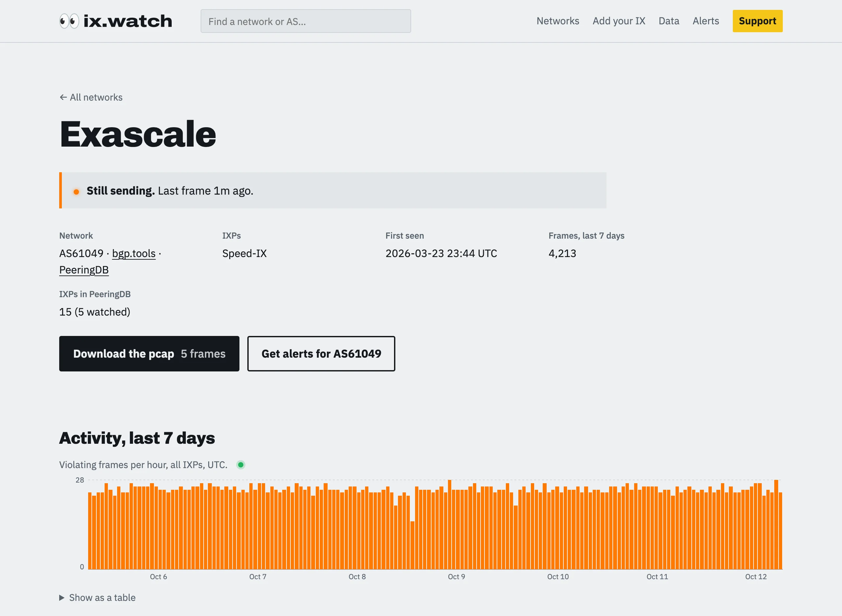Screen dimensions: 842x616
Task: Click Get alerts for AS61049
Action: pyautogui.click(x=321, y=353)
